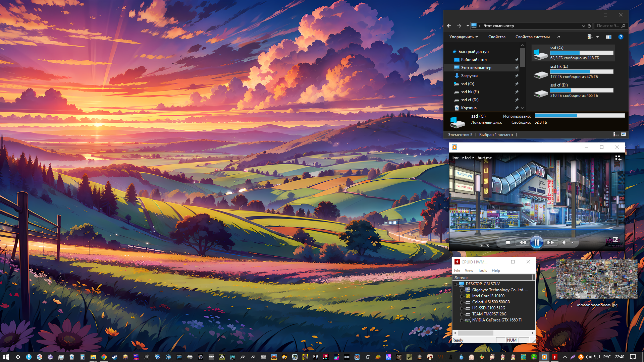Click the Explorer search field
Viewport: 644px width, 362px height.
click(610, 26)
